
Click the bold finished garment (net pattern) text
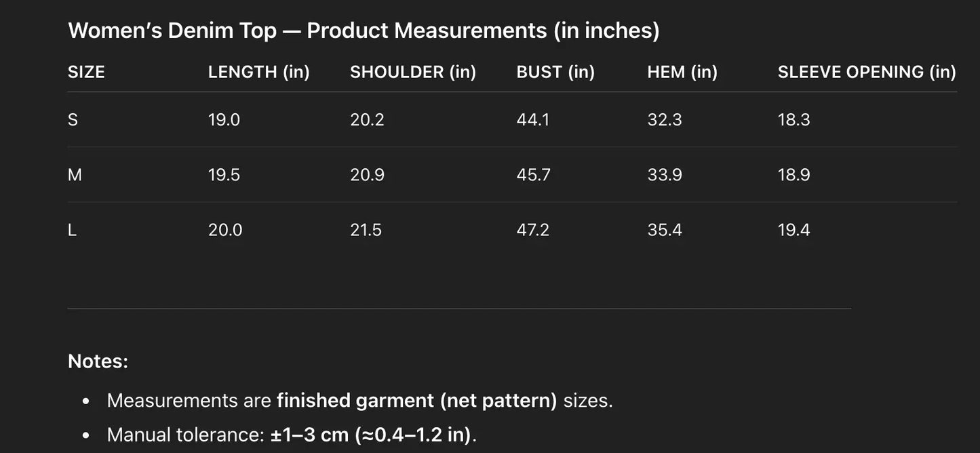416,400
